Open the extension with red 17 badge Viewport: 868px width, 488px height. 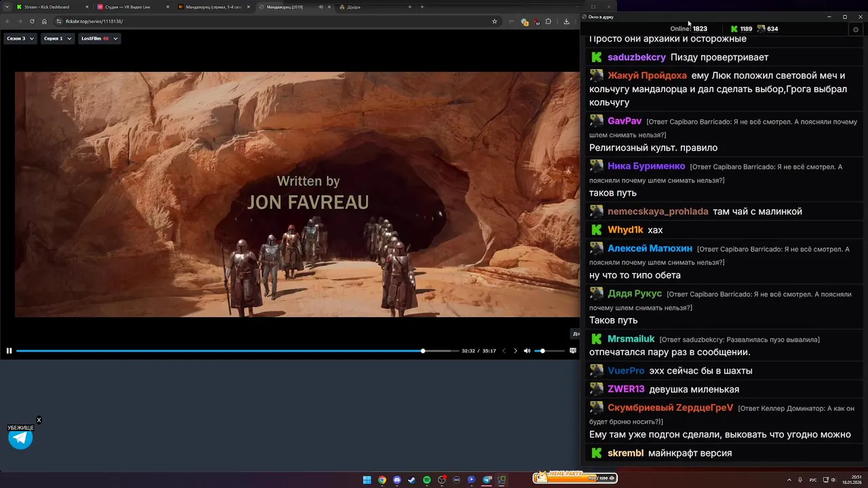(x=536, y=22)
